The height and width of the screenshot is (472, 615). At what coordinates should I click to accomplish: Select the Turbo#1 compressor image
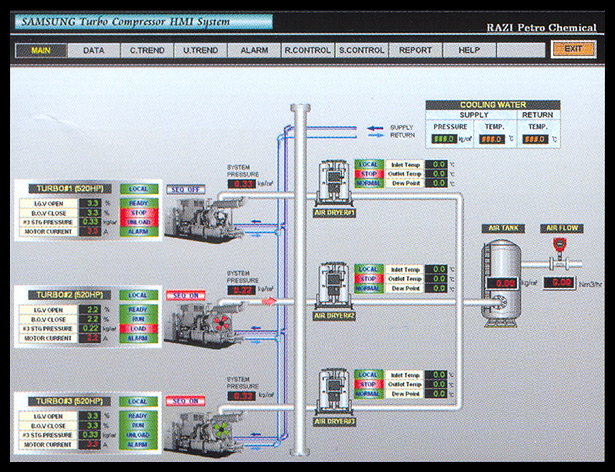[204, 220]
